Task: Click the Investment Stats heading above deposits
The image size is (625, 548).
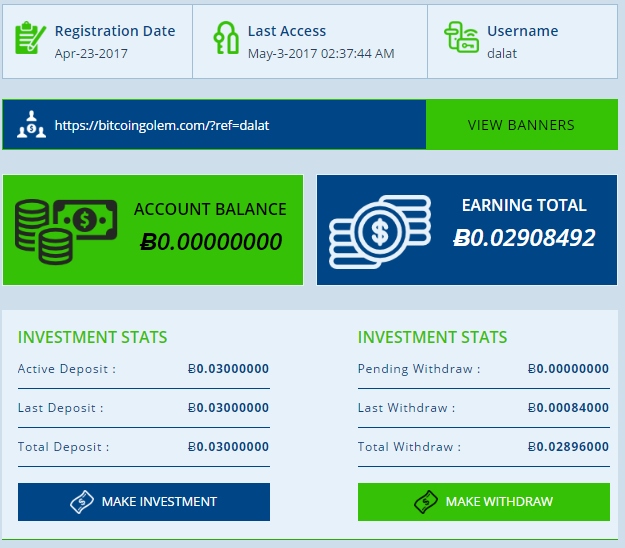Action: pos(92,338)
